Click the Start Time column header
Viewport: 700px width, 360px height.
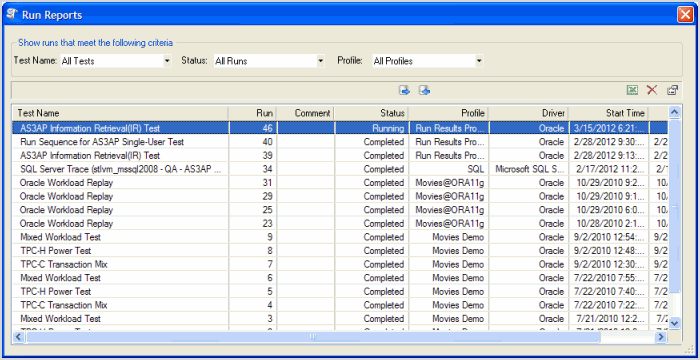(x=609, y=113)
